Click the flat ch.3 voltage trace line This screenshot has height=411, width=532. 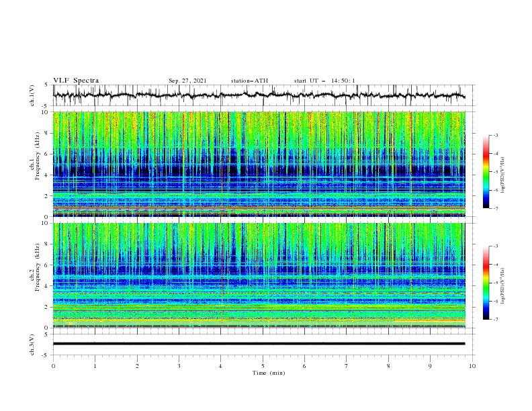(x=259, y=344)
